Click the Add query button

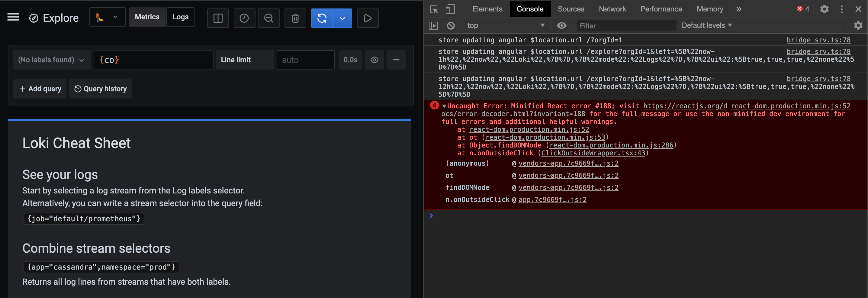point(40,89)
